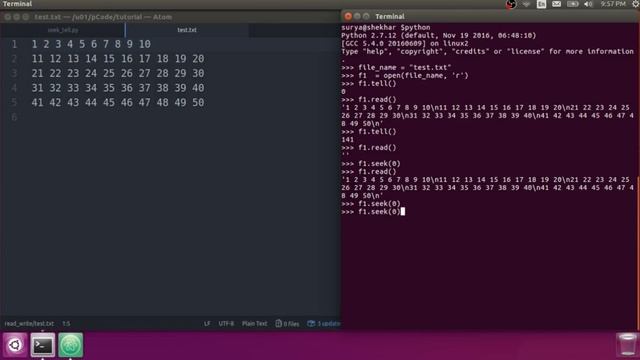Click the number 40 in the Atom editor
The width and height of the screenshot is (640, 360).
pyautogui.click(x=198, y=88)
